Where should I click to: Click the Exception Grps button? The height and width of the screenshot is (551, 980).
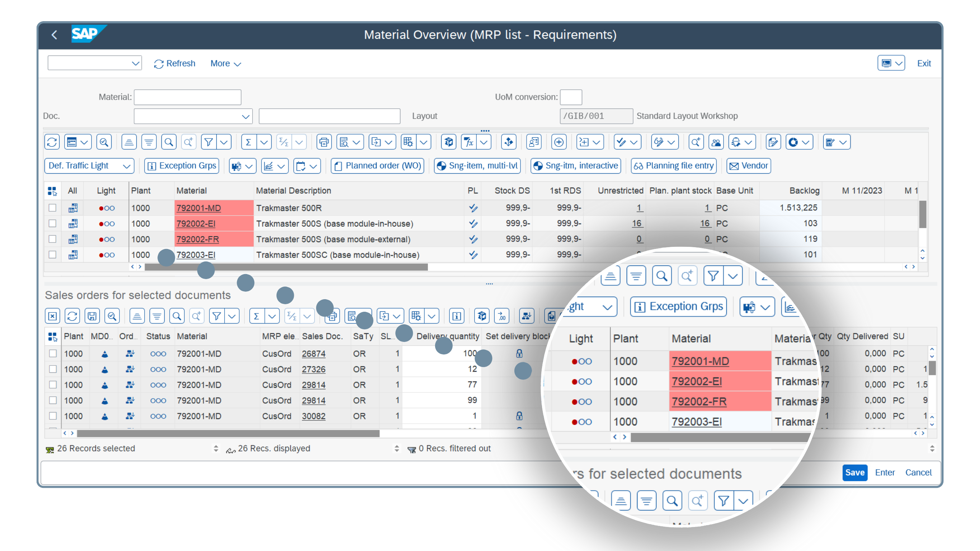click(182, 166)
